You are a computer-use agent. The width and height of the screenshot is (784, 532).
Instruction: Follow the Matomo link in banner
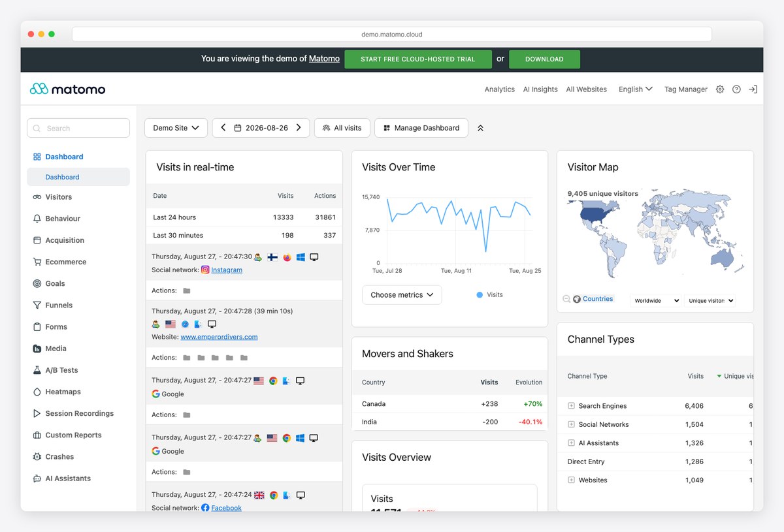click(324, 59)
